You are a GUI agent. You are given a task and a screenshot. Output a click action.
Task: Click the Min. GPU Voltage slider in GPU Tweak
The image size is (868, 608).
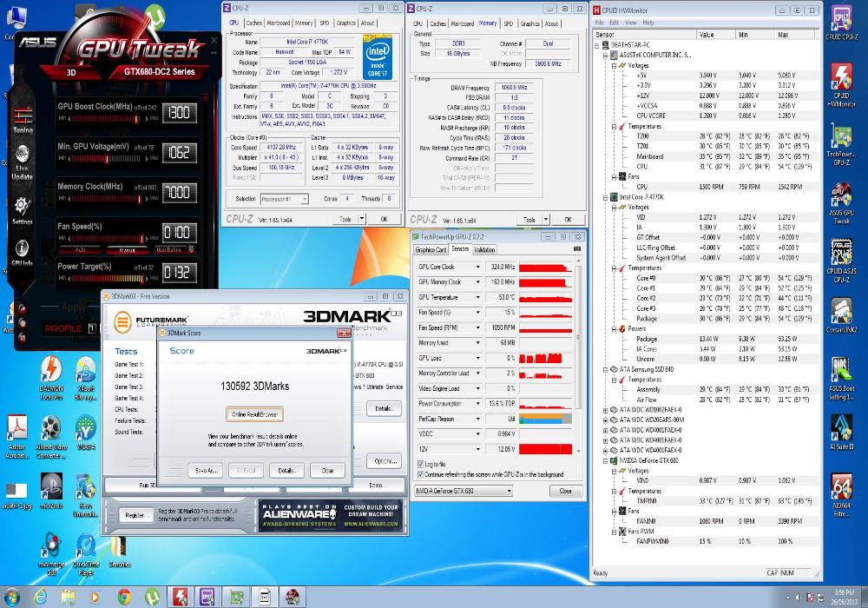[x=106, y=158]
